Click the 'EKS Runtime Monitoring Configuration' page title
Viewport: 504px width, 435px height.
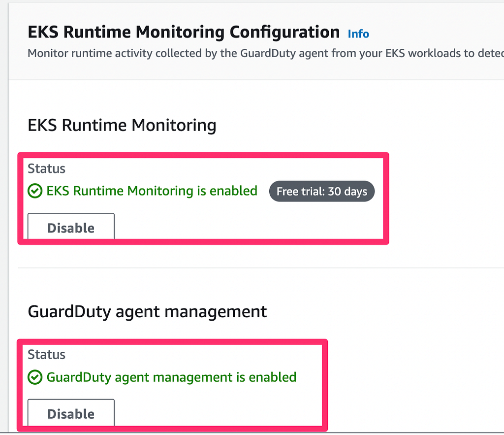184,32
